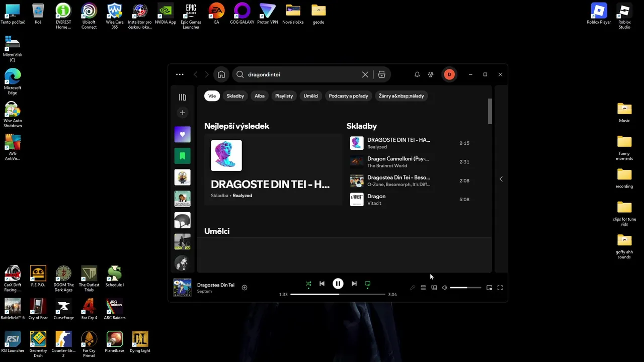Select the Playlisty filter chip
Viewport: 644px width, 362px height.
click(x=284, y=96)
